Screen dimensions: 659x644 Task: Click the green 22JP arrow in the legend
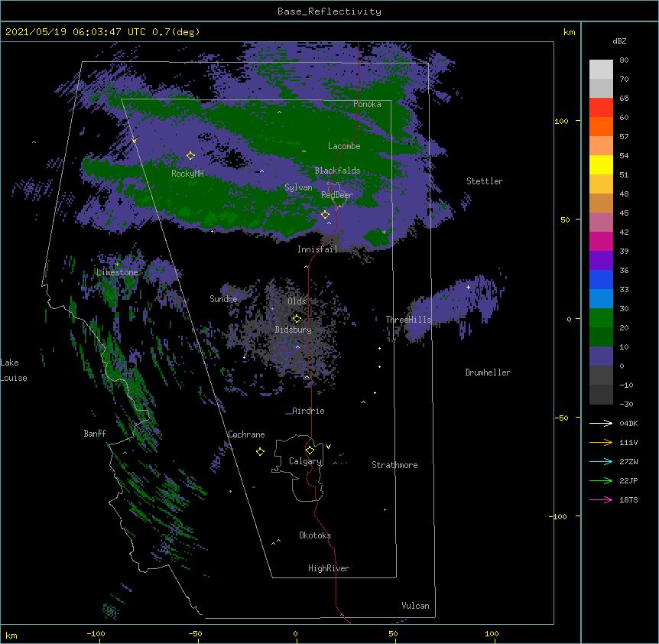click(x=601, y=480)
